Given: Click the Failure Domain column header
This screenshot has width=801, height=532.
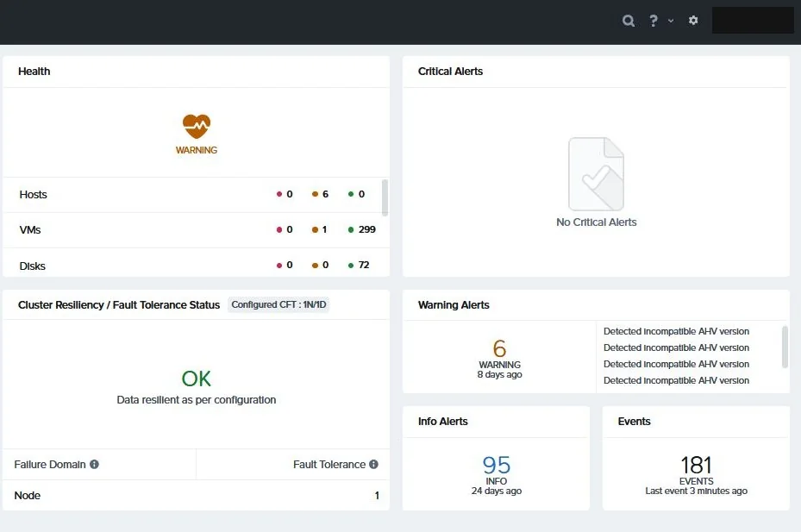Looking at the screenshot, I should pos(50,465).
